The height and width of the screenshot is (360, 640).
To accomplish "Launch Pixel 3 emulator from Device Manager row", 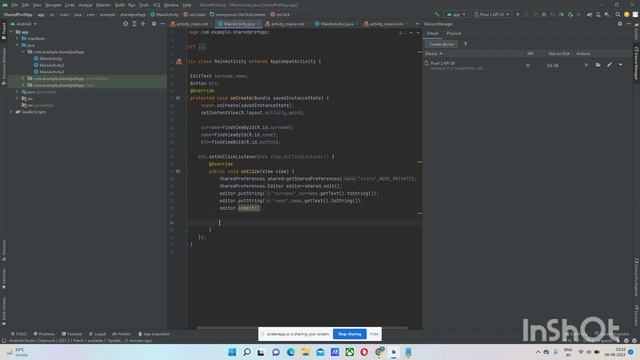I will click(586, 65).
